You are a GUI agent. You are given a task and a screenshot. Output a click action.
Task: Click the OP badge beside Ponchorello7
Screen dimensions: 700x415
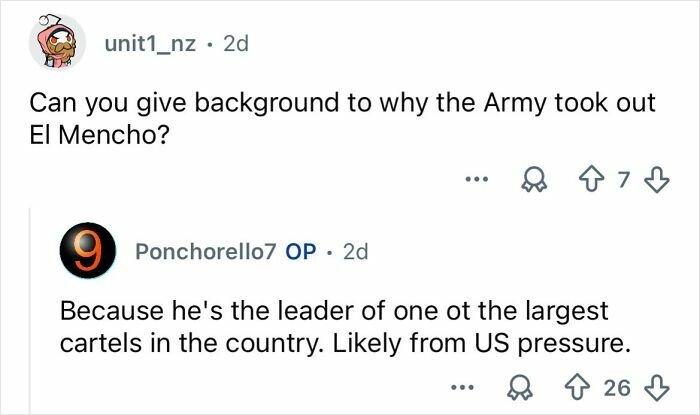click(301, 252)
